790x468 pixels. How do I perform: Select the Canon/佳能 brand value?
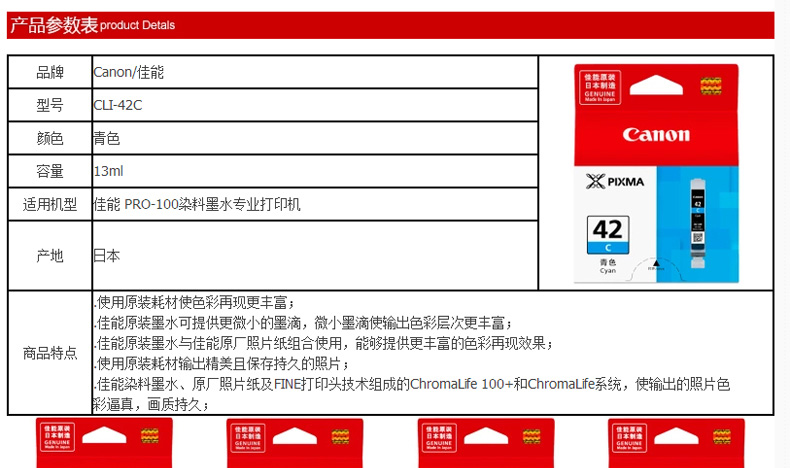(128, 73)
